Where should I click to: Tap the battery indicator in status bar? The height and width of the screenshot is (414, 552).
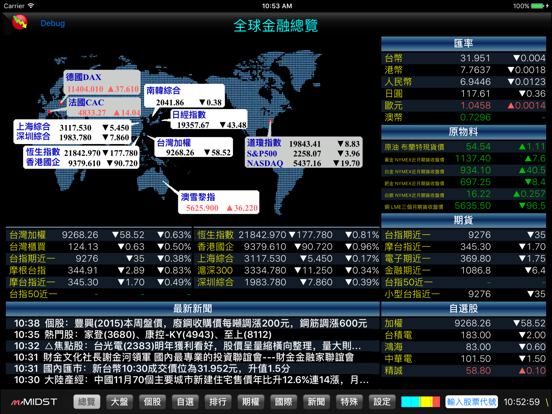tap(539, 6)
